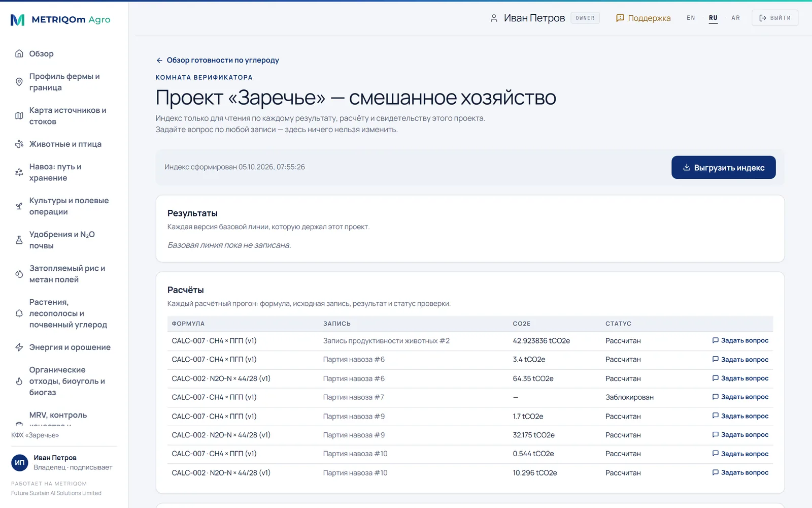The image size is (812, 508).
Task: Click the droplet icon for Затопляемый рис
Action: click(19, 274)
